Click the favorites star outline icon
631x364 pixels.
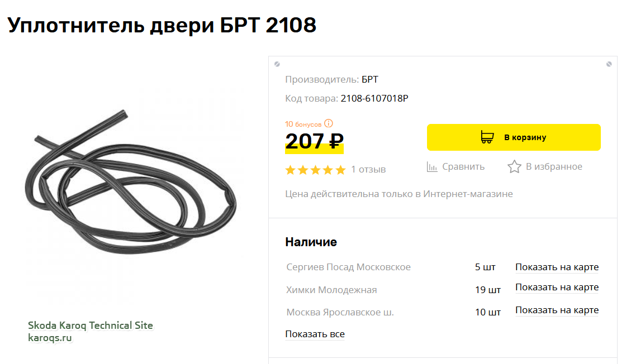click(514, 167)
